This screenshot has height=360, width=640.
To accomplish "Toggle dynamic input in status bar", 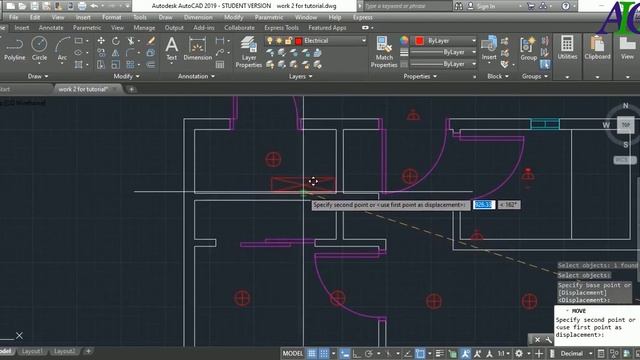I will click(345, 353).
